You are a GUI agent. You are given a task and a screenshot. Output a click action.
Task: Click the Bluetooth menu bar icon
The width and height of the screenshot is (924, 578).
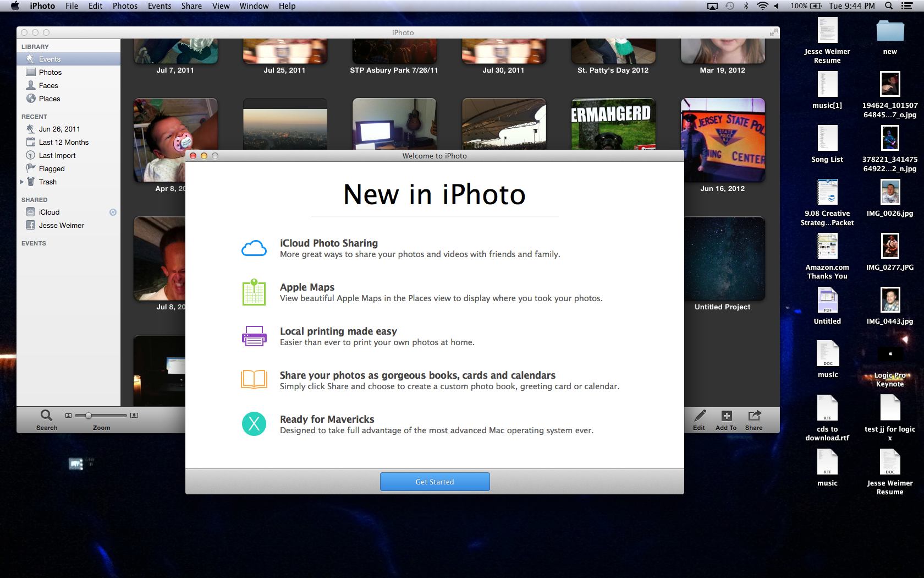[746, 6]
